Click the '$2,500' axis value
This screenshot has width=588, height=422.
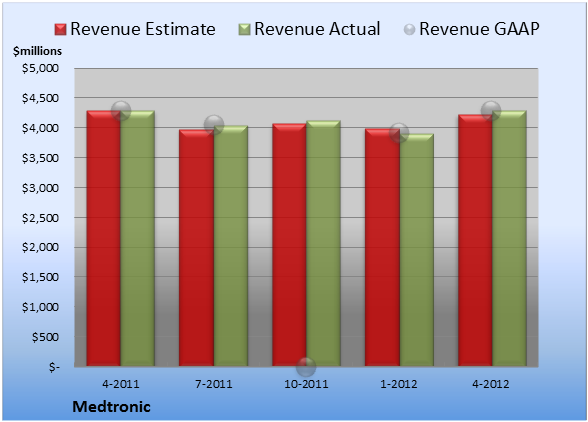tap(40, 218)
